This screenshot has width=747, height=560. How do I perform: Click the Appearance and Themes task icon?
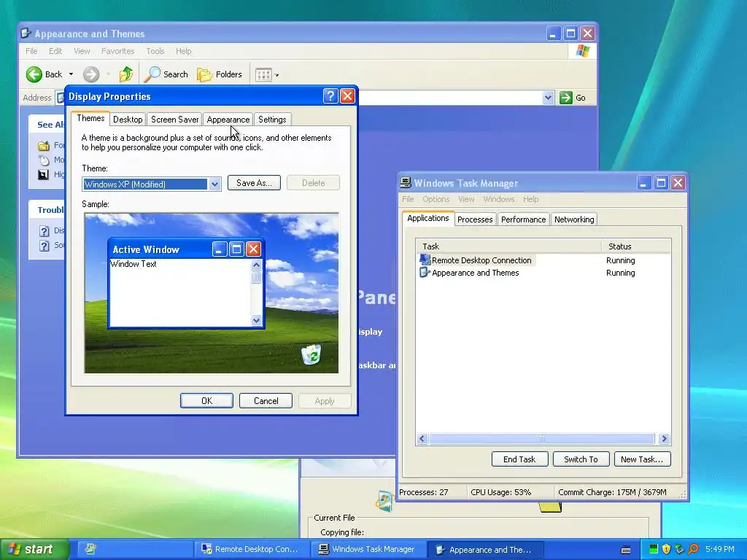tap(424, 273)
